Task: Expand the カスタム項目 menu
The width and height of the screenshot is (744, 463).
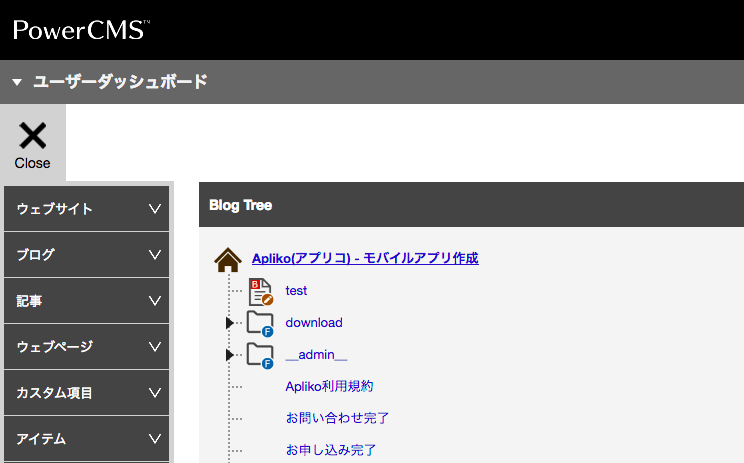Action: (x=86, y=393)
